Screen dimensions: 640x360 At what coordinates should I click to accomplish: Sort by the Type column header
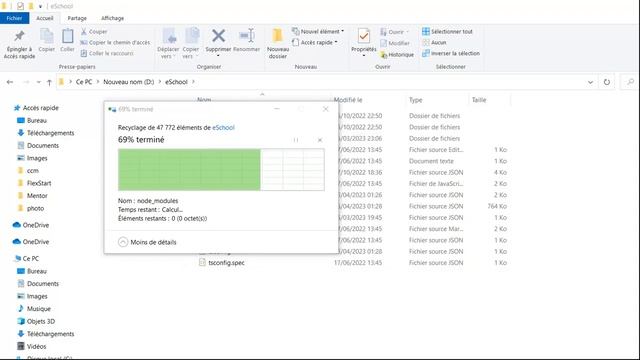416,100
